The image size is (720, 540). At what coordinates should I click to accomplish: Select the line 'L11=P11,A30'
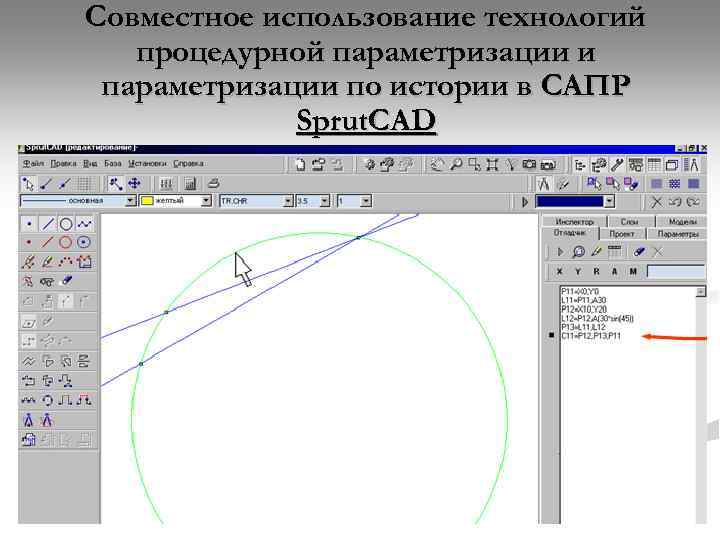[x=584, y=300]
